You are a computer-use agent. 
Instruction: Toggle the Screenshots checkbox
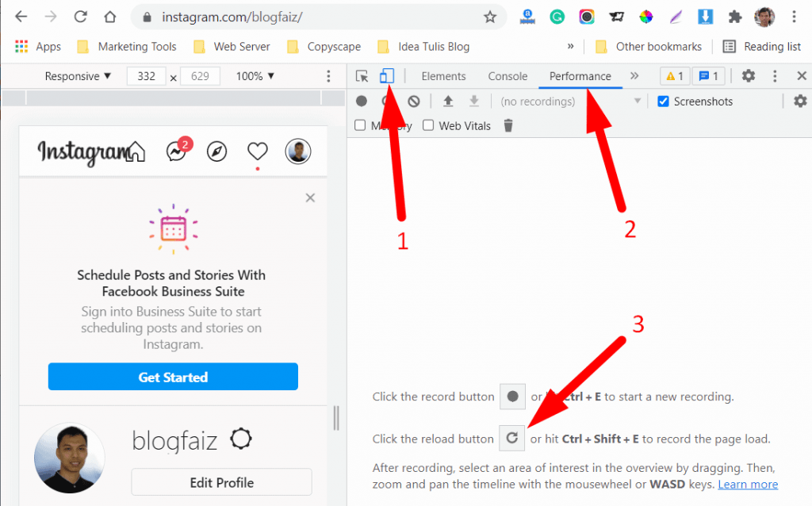[663, 101]
